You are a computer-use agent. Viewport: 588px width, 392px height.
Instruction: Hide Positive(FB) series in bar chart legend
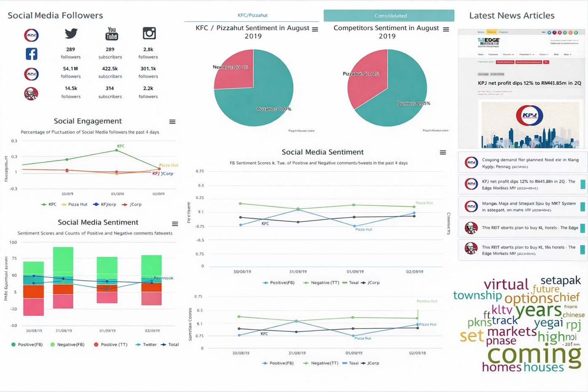coord(27,345)
